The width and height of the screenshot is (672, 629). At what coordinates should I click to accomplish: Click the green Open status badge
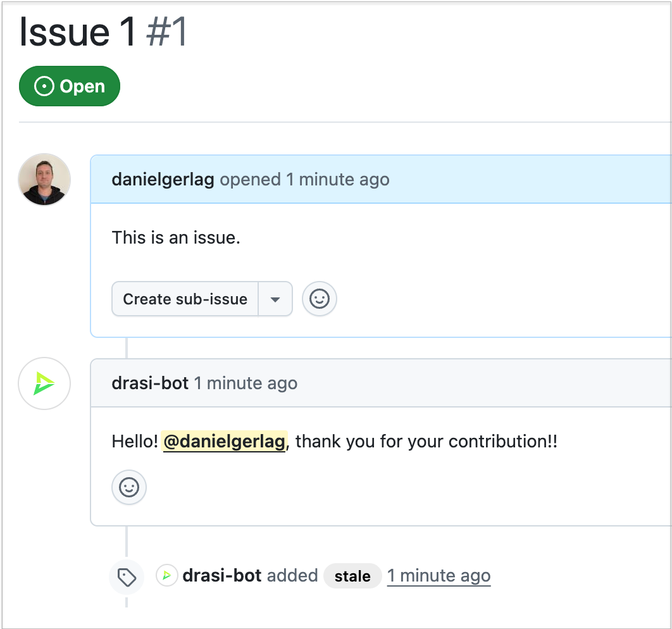[x=70, y=86]
